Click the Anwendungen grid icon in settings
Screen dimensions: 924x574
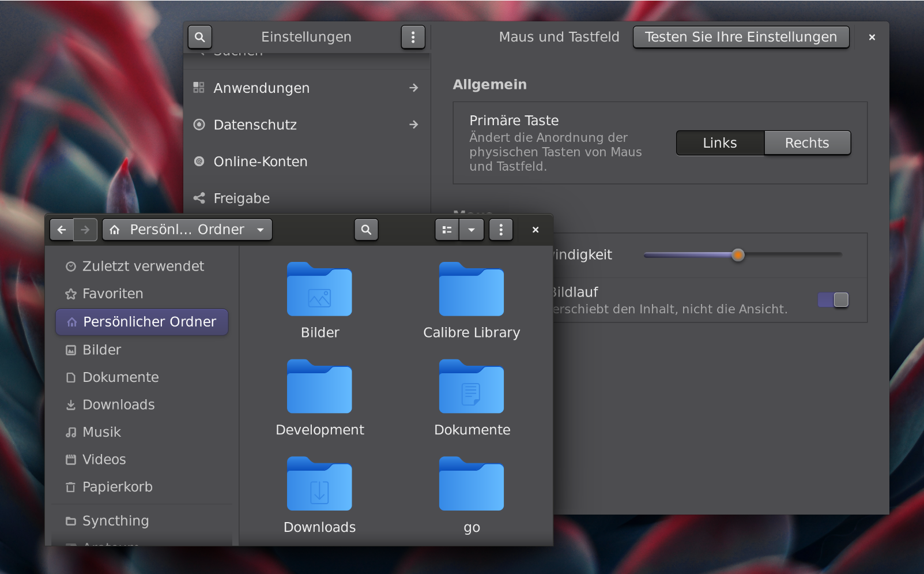click(199, 88)
